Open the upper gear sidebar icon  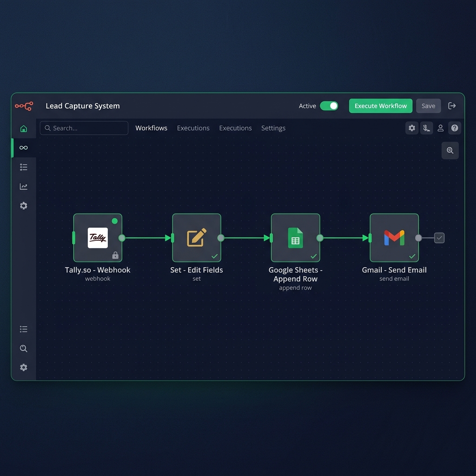[23, 206]
